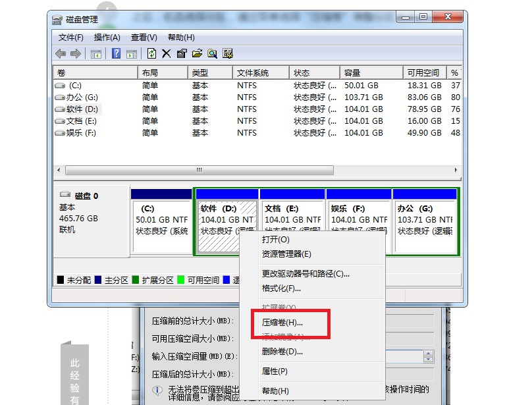Screen dimensions: 532x405
Task: Click the blue question mark help icon
Action: (x=118, y=53)
